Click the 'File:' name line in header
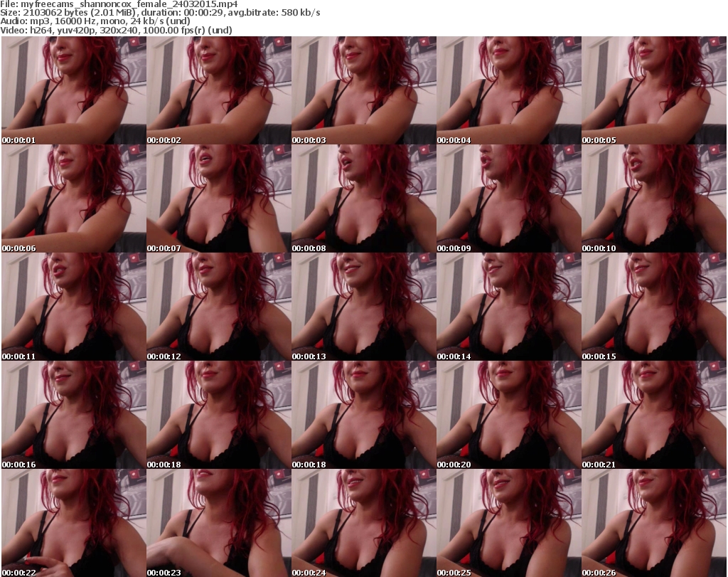Image resolution: width=728 pixels, height=577 pixels. point(119,4)
